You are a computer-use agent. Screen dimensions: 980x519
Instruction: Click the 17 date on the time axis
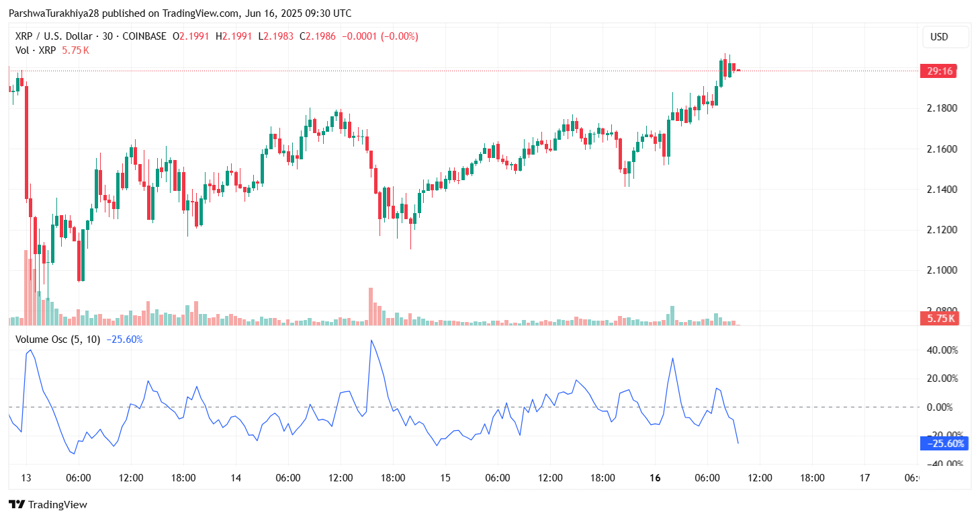865,478
